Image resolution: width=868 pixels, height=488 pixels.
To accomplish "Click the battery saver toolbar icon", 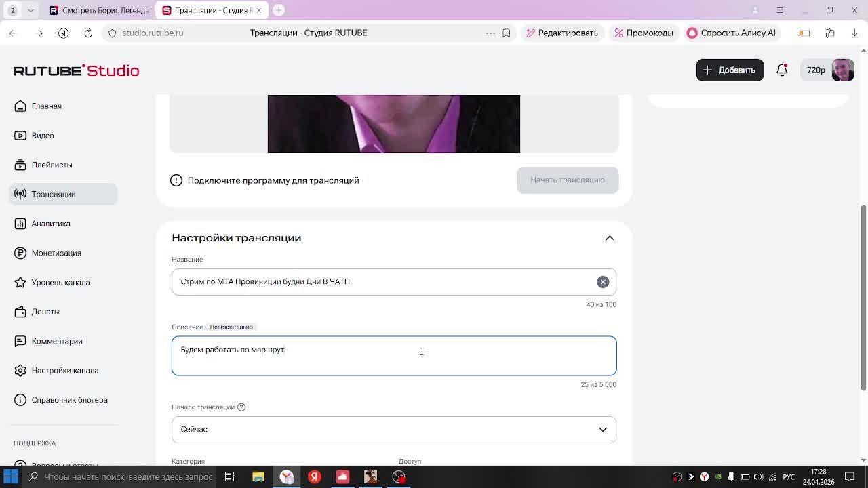I will [804, 33].
